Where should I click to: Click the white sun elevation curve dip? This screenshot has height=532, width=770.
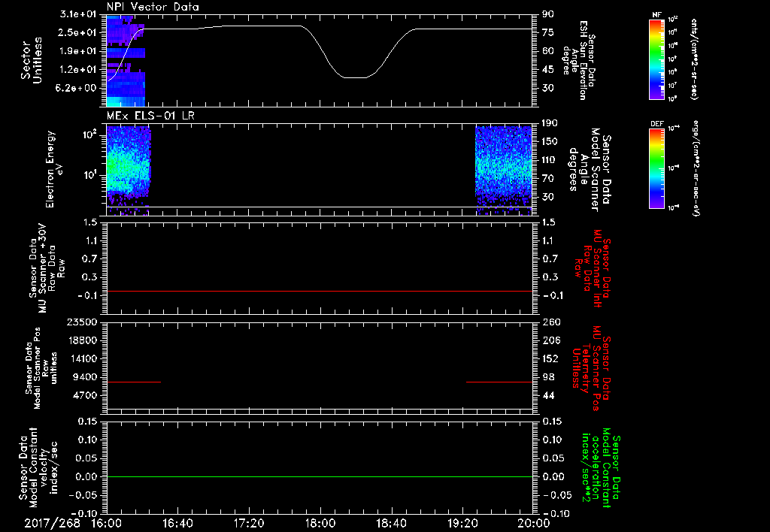355,77
